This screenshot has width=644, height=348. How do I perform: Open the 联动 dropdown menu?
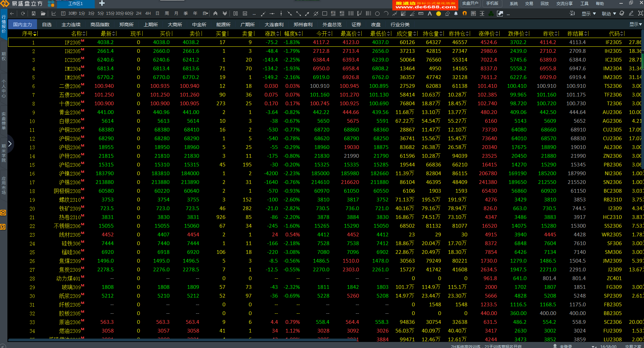click(609, 14)
